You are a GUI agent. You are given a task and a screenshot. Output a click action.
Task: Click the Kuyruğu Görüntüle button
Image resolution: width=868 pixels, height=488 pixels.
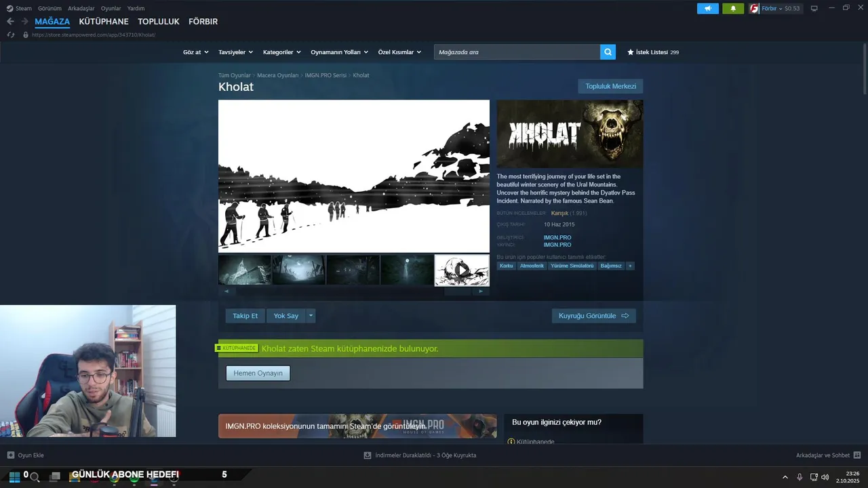[594, 316]
